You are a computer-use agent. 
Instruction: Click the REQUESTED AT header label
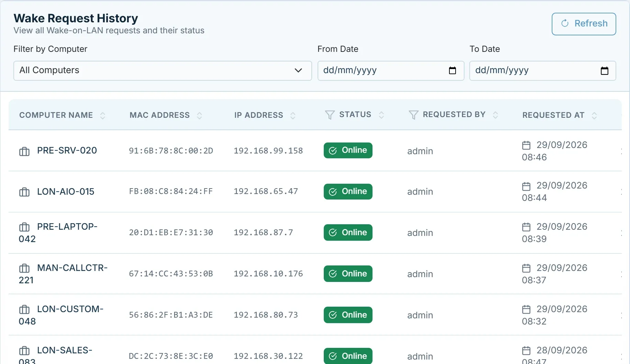pos(553,115)
